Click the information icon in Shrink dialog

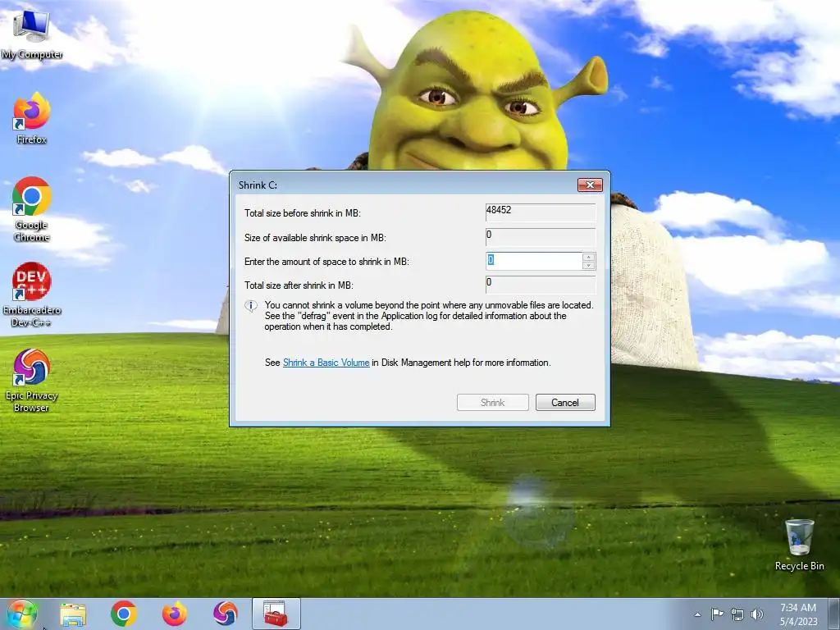[251, 306]
